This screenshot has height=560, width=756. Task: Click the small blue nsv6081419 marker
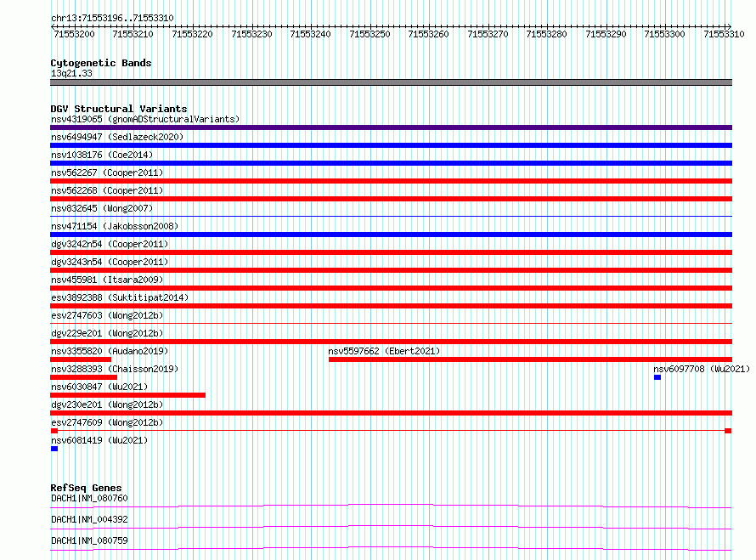pos(54,449)
